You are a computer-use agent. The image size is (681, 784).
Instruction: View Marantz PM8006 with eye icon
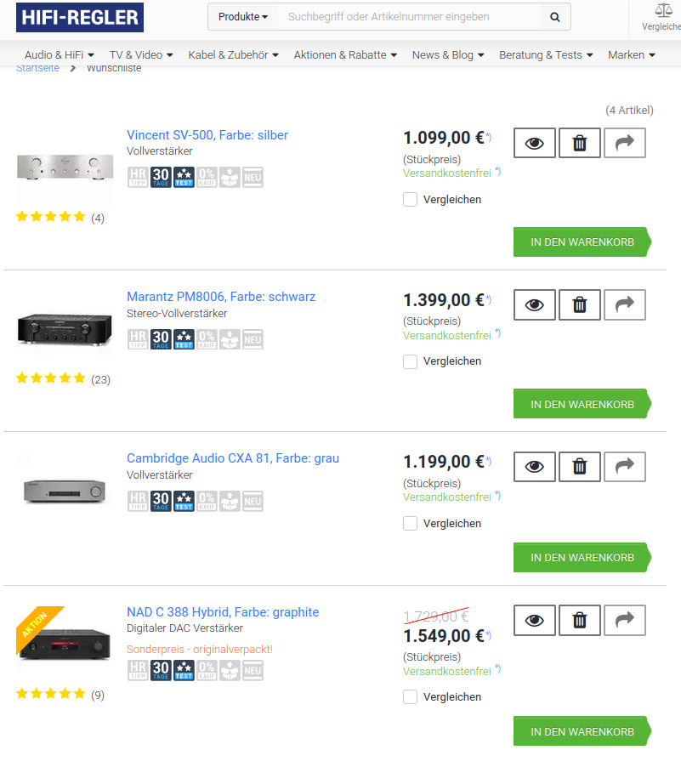[x=535, y=304]
